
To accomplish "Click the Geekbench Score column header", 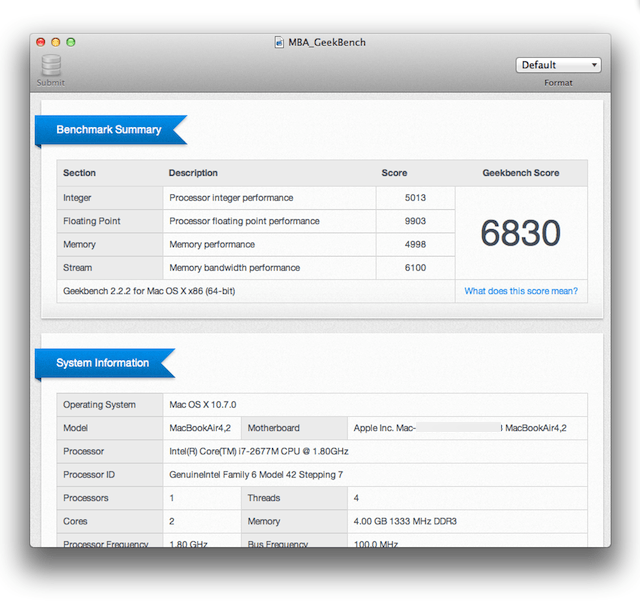I will [520, 173].
